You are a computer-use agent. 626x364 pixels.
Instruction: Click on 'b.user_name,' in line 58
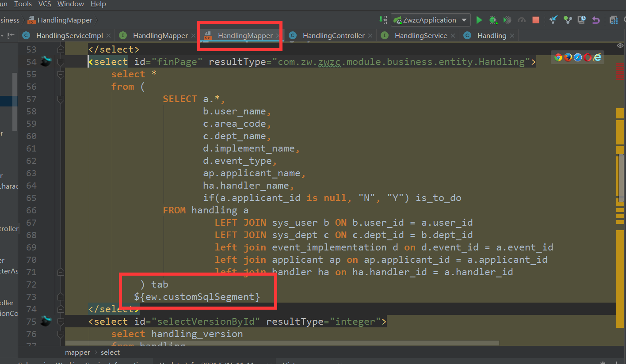click(x=237, y=111)
